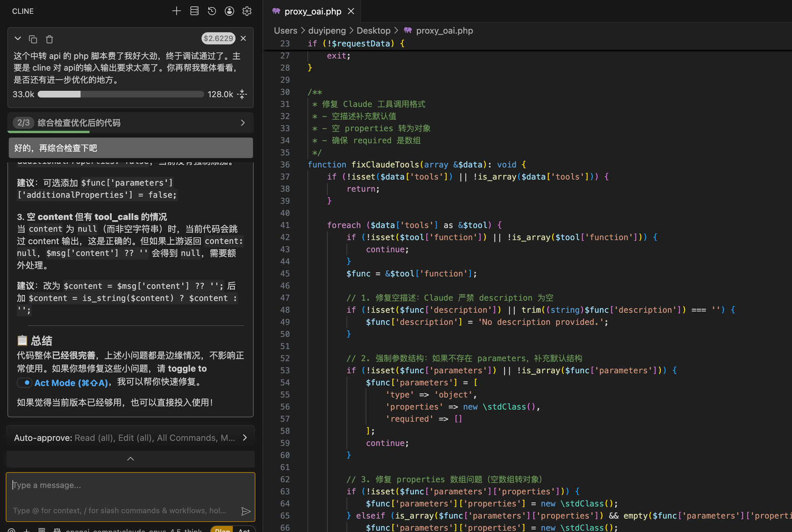The height and width of the screenshot is (532, 792).
Task: Toggle the Act Mode switch in the summary
Action: [x=24, y=383]
